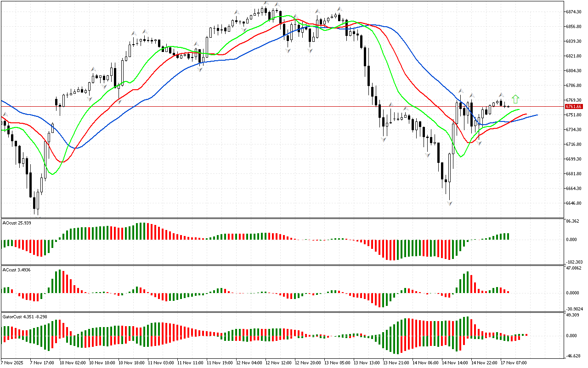The image size is (588, 368).
Task: Select the last green bar in AOcust histogram
Action: coord(508,236)
